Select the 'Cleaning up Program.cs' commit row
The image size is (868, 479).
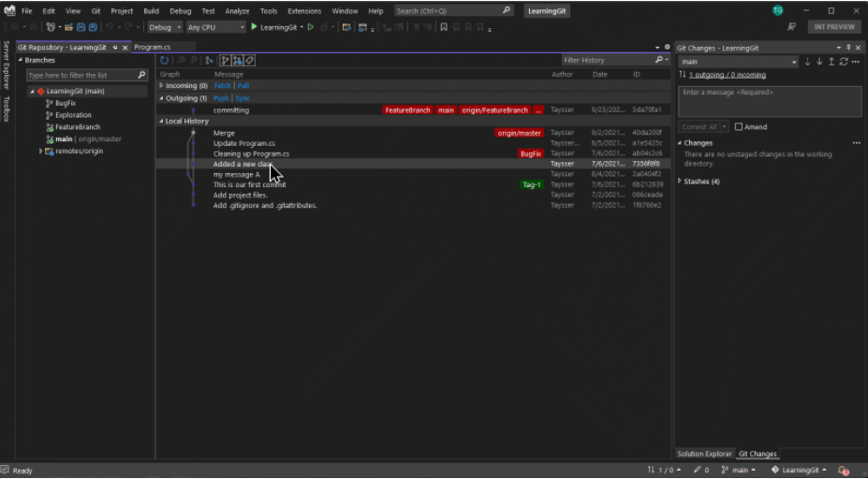[x=413, y=153]
